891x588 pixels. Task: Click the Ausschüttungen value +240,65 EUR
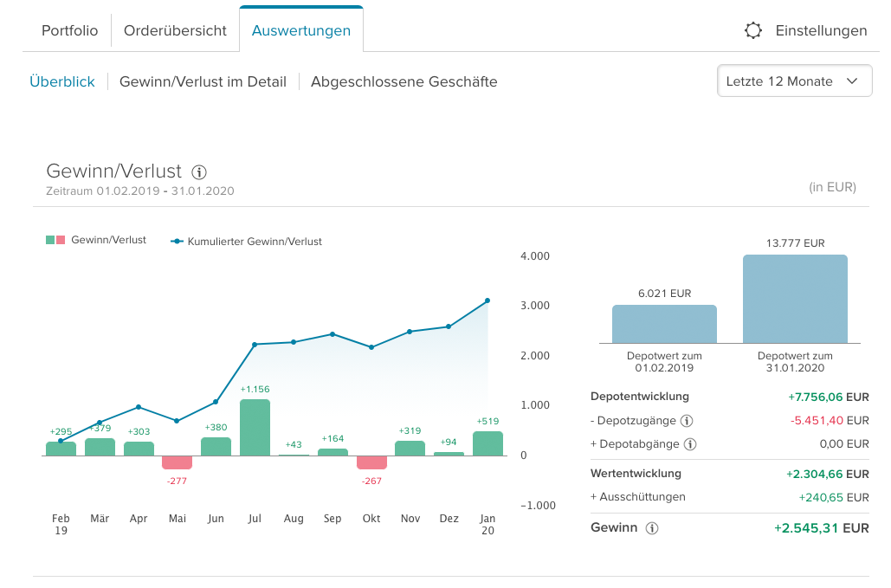point(834,498)
